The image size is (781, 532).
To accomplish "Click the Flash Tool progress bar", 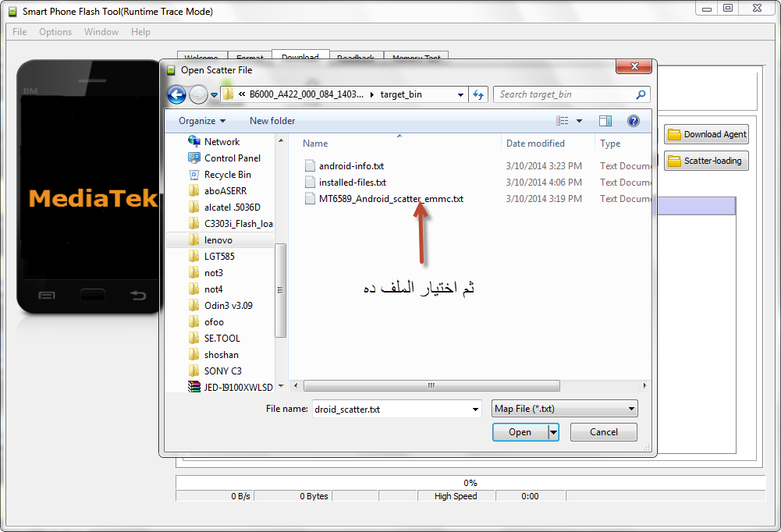I will coord(470,482).
